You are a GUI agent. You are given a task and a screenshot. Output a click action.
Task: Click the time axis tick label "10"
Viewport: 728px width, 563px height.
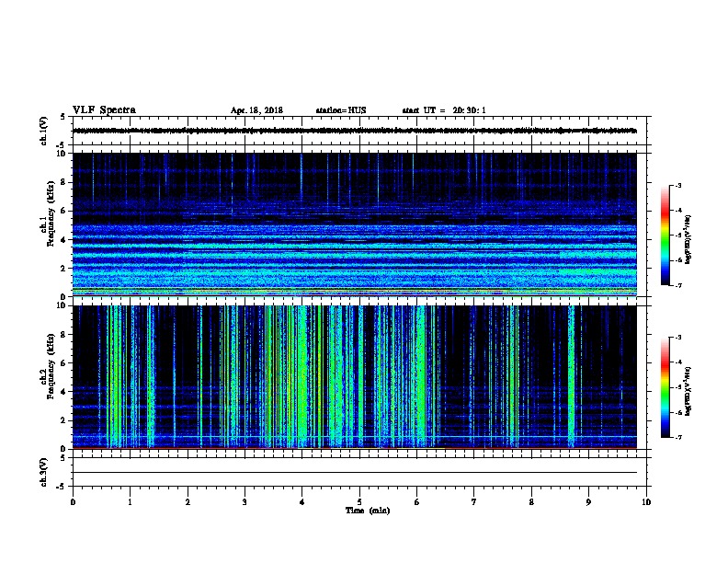point(646,502)
